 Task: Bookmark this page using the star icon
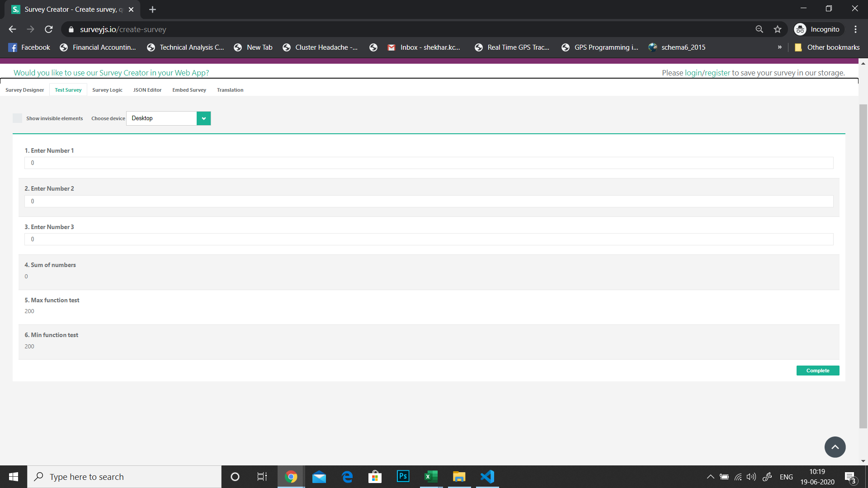[x=778, y=29]
